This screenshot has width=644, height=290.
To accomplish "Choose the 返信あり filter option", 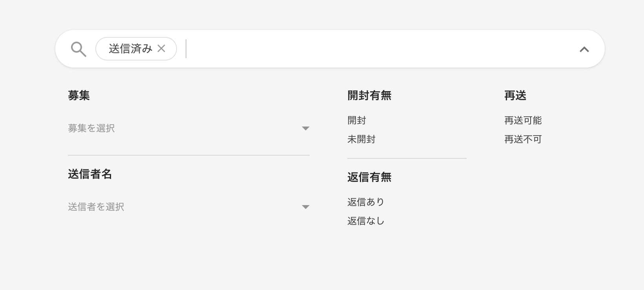I will pos(366,202).
